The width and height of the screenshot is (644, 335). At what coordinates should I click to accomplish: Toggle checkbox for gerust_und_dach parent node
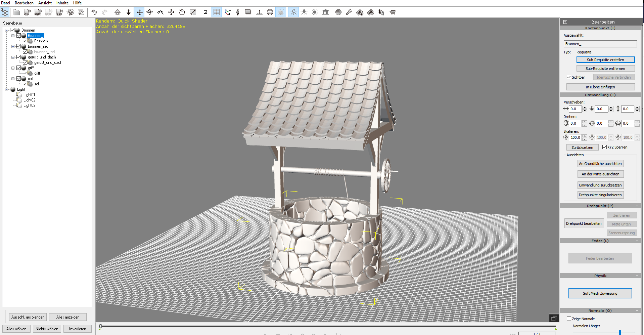click(x=19, y=57)
